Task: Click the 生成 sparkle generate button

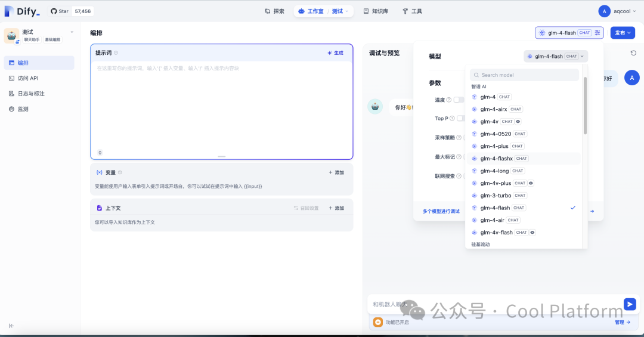Action: coord(335,53)
